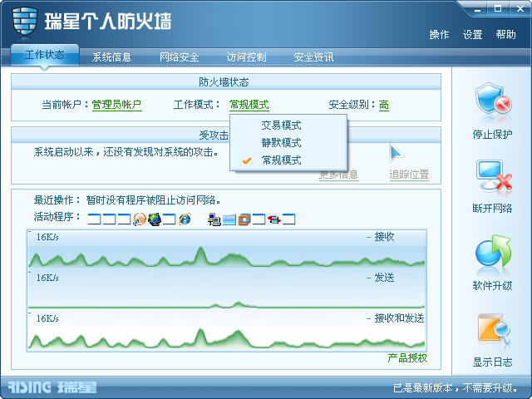532x399 pixels.
Task: Click the 接收 traffic graph
Action: point(227,249)
